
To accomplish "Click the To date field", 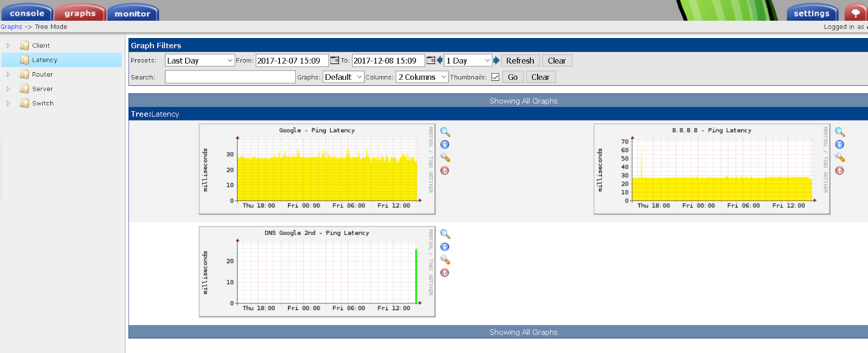I will pyautogui.click(x=388, y=60).
